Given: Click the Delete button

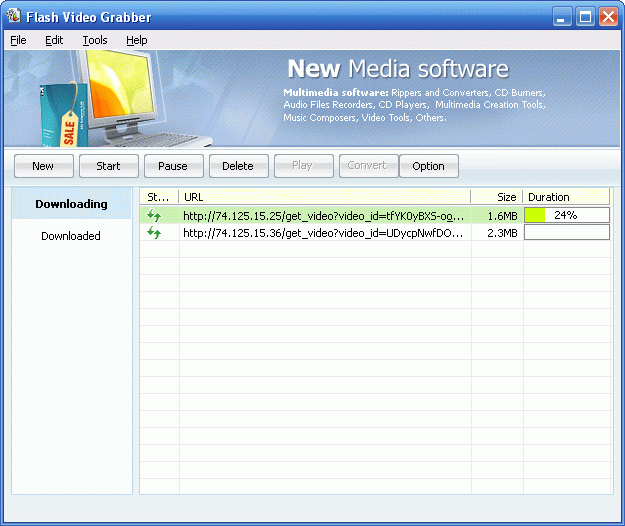Looking at the screenshot, I should 239,166.
